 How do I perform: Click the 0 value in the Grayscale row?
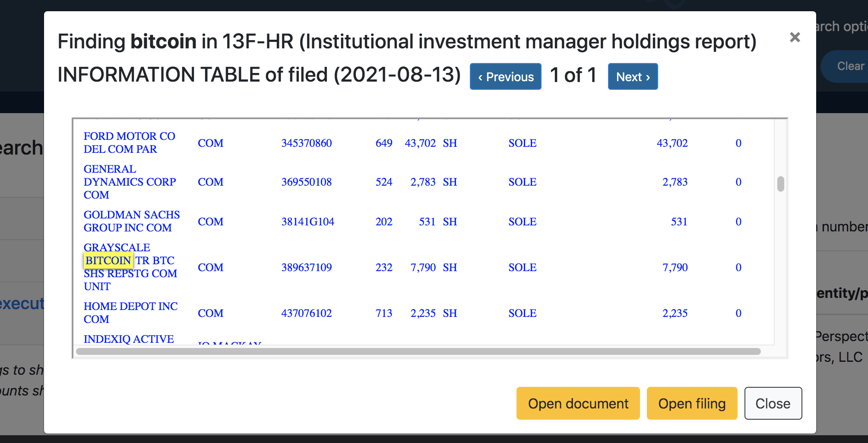pyautogui.click(x=738, y=267)
